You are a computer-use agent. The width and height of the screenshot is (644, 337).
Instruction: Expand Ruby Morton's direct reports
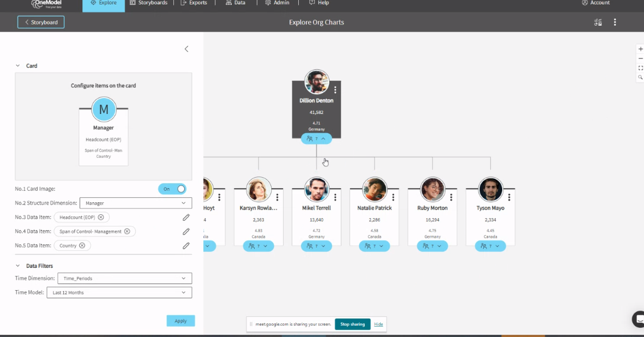(432, 246)
